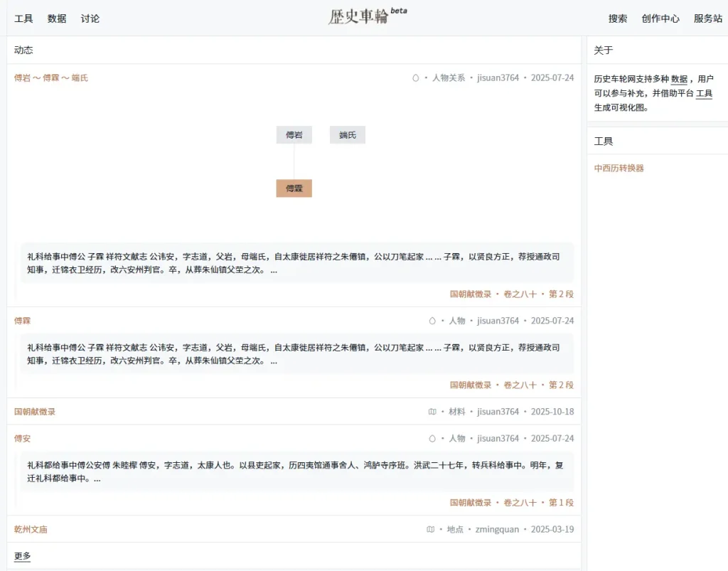Open the 傅岩 ～ 傅霖 ～ 端氏 relation entry
Image resolution: width=728 pixels, height=571 pixels.
tap(51, 78)
